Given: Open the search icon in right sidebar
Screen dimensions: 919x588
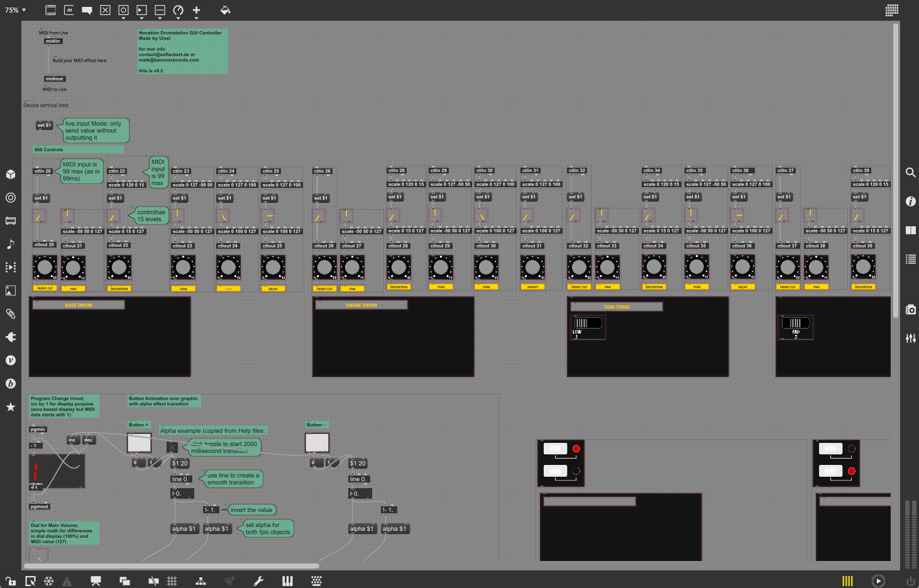Looking at the screenshot, I should [910, 172].
